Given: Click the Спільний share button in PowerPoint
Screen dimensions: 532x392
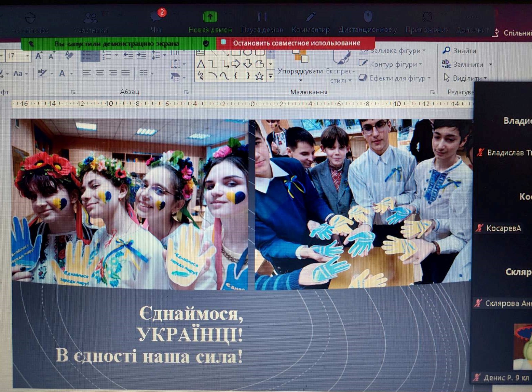Looking at the screenshot, I should [x=511, y=33].
